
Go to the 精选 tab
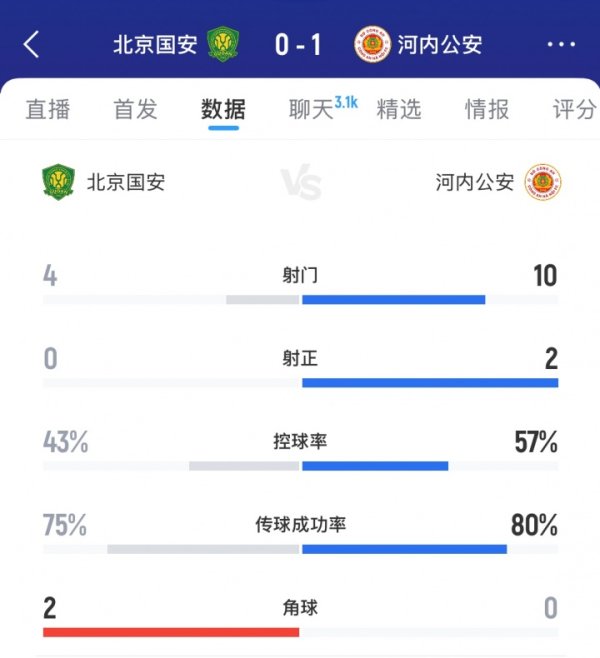click(398, 109)
